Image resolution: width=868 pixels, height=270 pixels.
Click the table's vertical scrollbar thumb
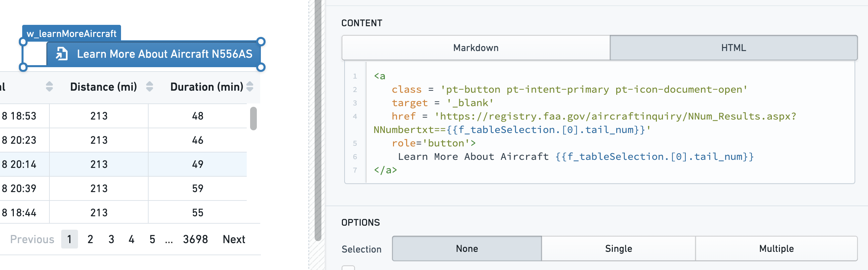253,118
